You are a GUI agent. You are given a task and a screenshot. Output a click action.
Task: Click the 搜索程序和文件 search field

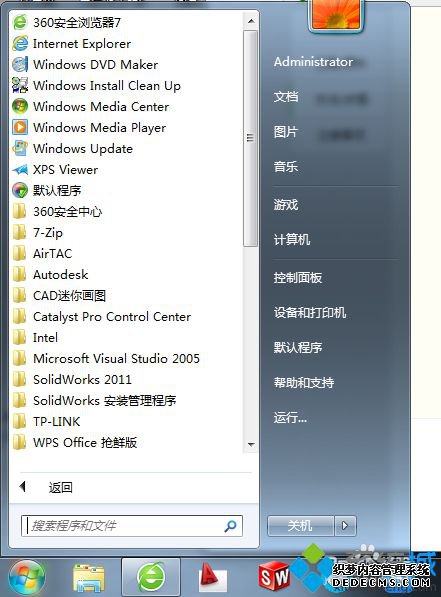pyautogui.click(x=132, y=526)
